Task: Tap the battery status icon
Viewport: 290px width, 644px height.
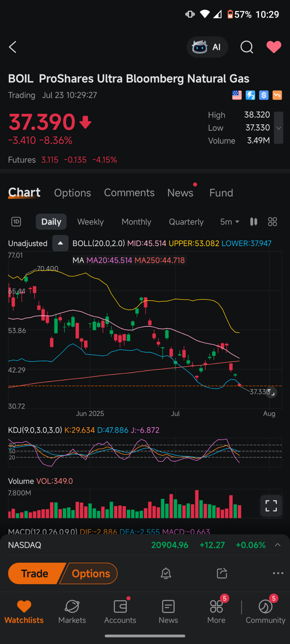Action: click(x=230, y=14)
